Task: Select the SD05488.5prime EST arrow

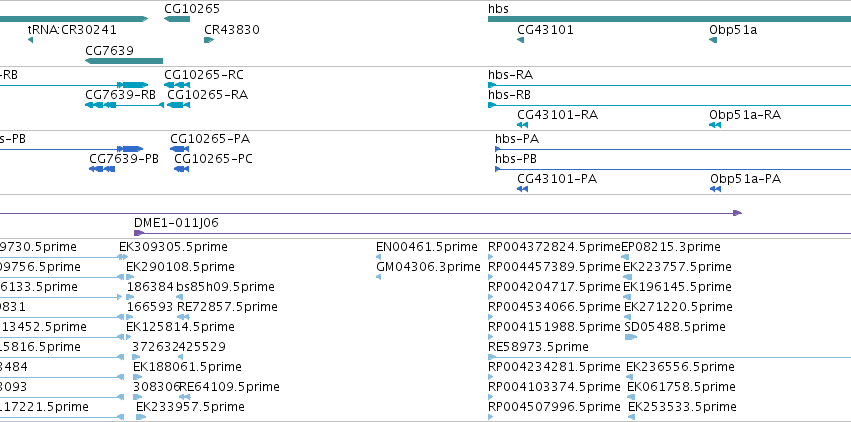Action: click(631, 337)
